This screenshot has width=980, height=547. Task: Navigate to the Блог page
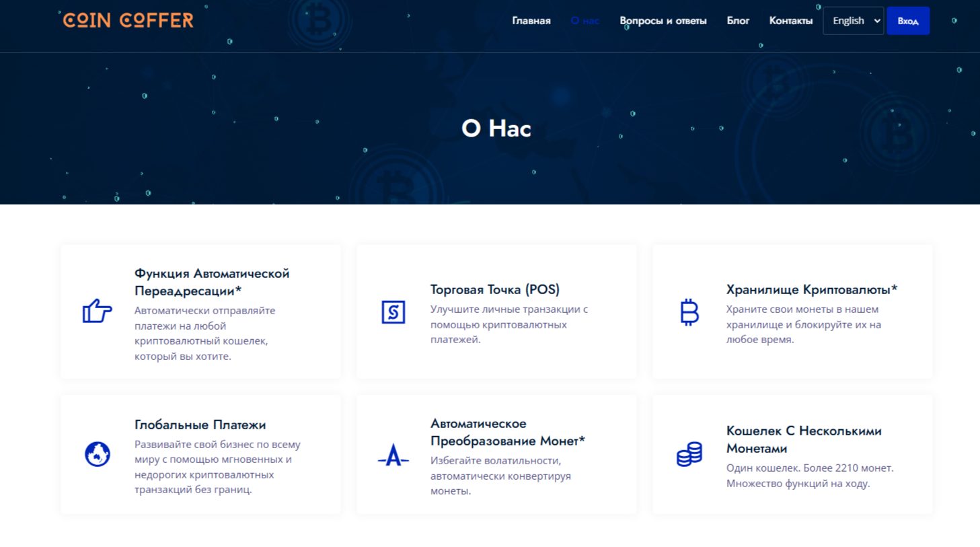738,21
